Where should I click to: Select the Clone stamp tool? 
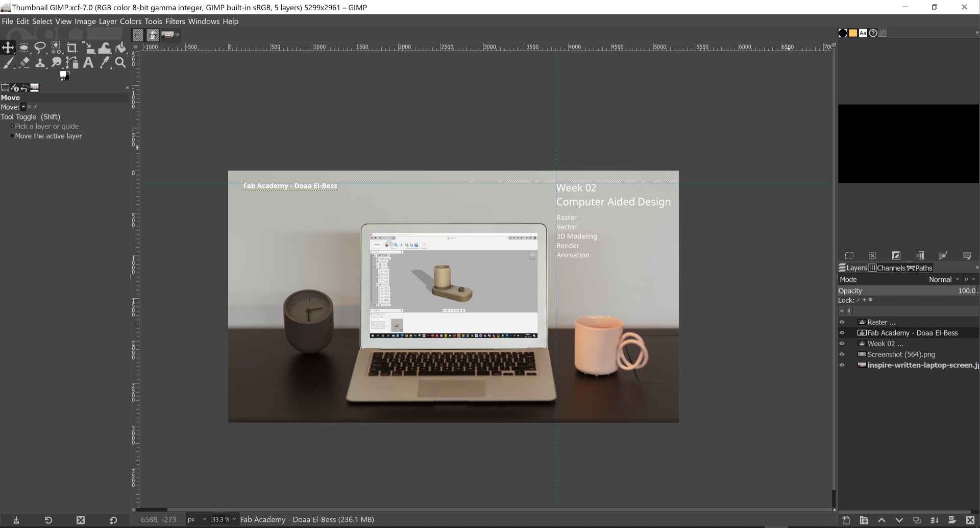[x=40, y=63]
